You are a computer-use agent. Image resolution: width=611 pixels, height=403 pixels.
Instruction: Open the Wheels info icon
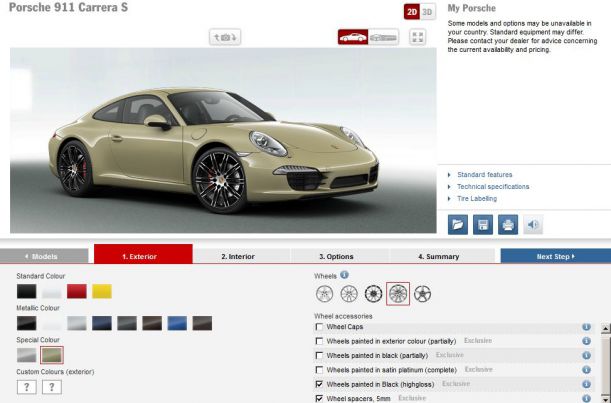click(344, 275)
